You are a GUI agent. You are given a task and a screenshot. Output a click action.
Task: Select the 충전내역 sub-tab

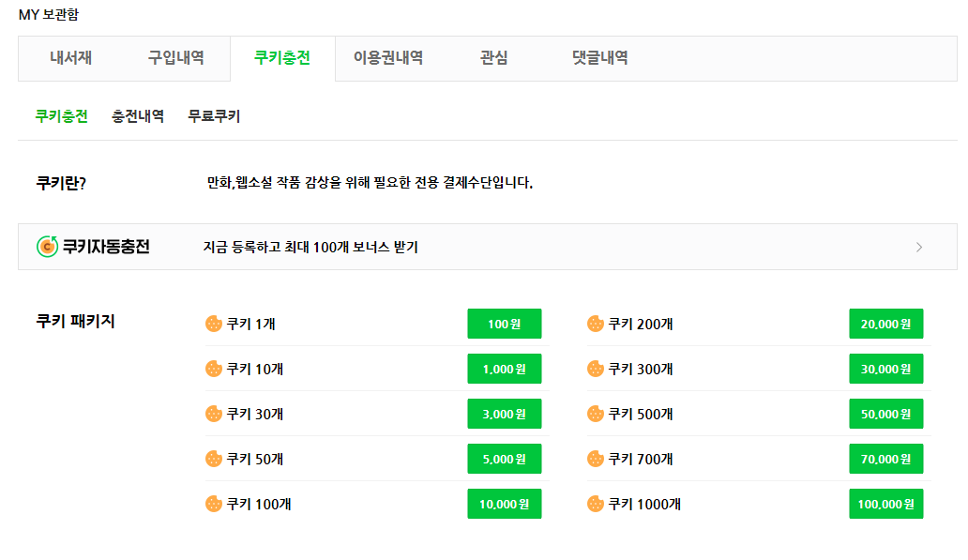point(138,116)
